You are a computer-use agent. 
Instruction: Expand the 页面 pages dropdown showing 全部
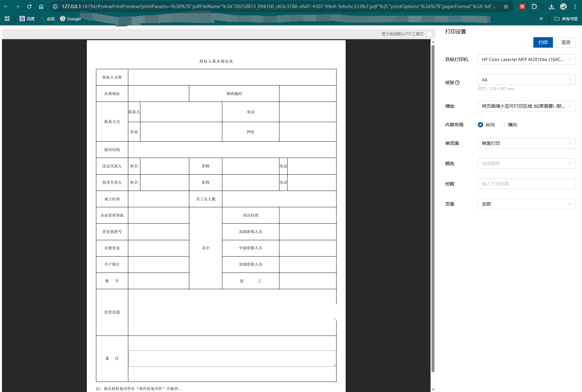coord(526,204)
